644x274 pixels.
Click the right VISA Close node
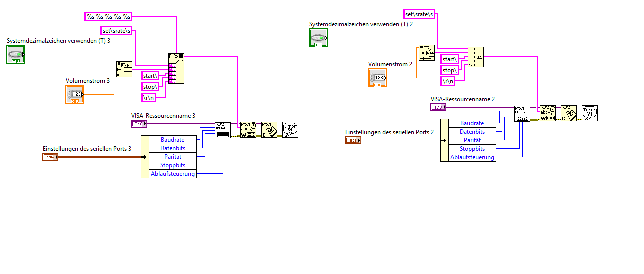(569, 113)
